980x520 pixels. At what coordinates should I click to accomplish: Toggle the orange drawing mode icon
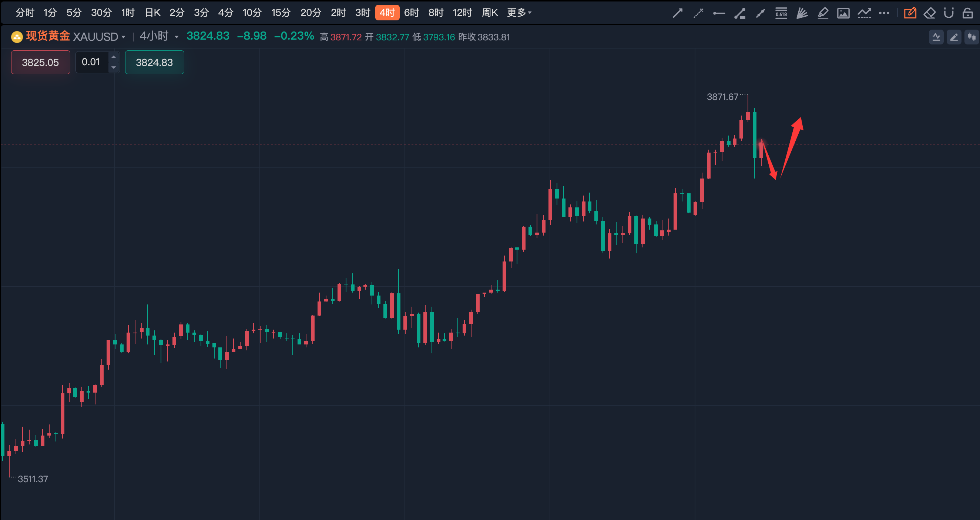tap(910, 13)
